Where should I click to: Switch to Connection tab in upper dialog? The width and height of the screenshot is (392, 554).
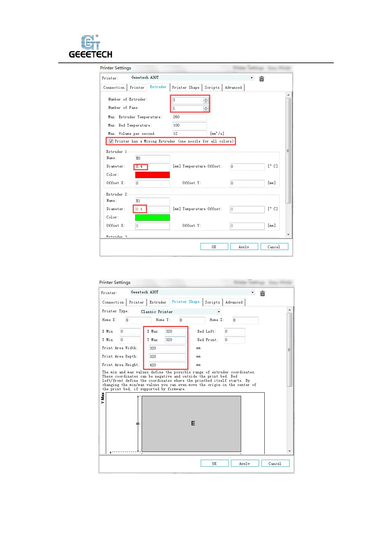click(x=114, y=88)
